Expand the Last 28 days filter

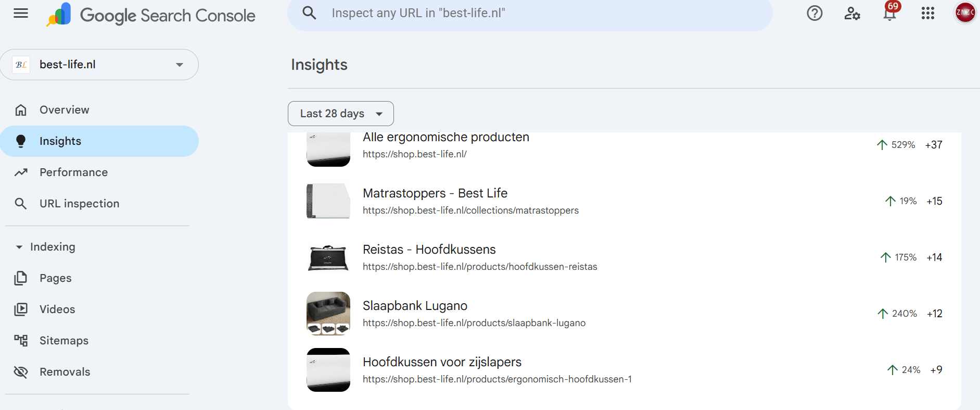[x=340, y=114]
